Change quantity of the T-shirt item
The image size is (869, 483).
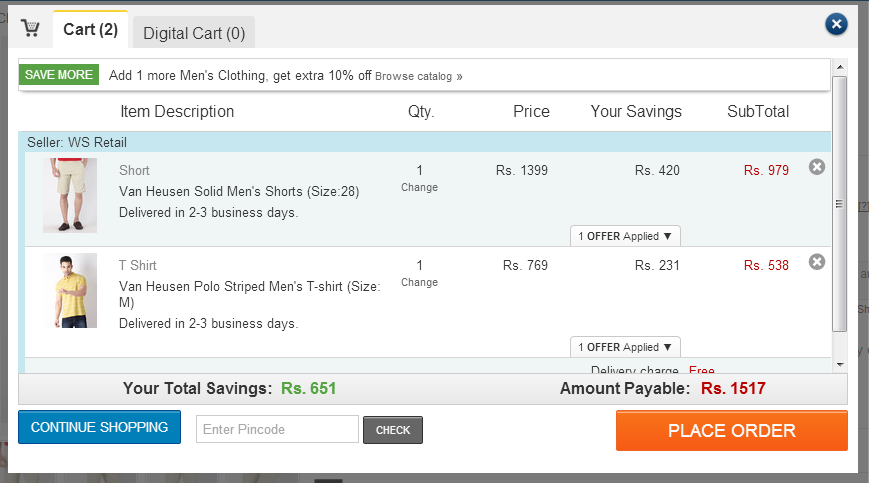[x=419, y=282]
